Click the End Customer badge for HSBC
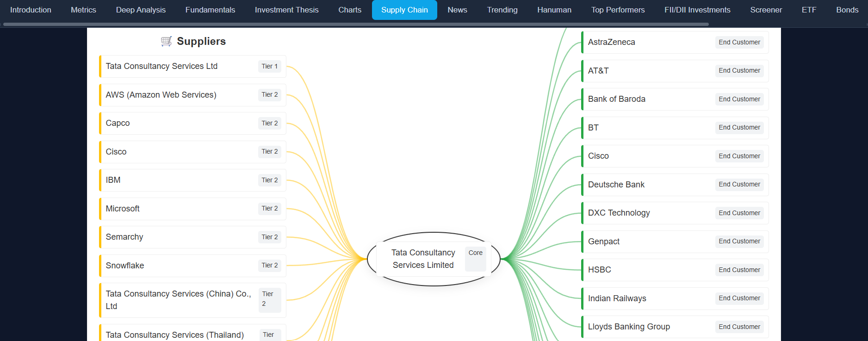Image resolution: width=868 pixels, height=341 pixels. (x=739, y=270)
